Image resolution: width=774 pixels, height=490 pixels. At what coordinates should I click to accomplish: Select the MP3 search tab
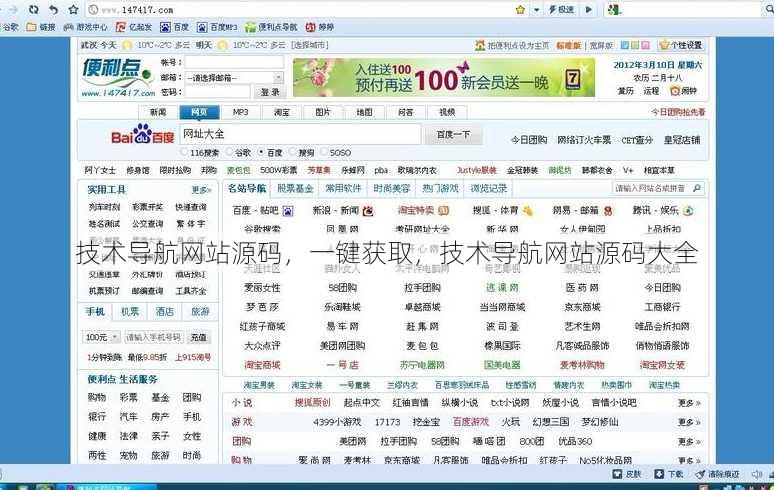click(240, 113)
